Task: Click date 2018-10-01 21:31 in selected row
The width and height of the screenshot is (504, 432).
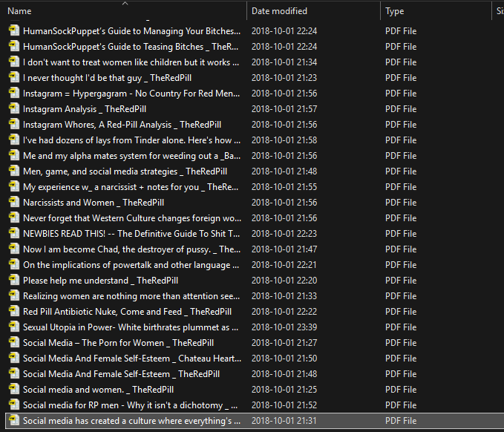Action: [x=284, y=421]
